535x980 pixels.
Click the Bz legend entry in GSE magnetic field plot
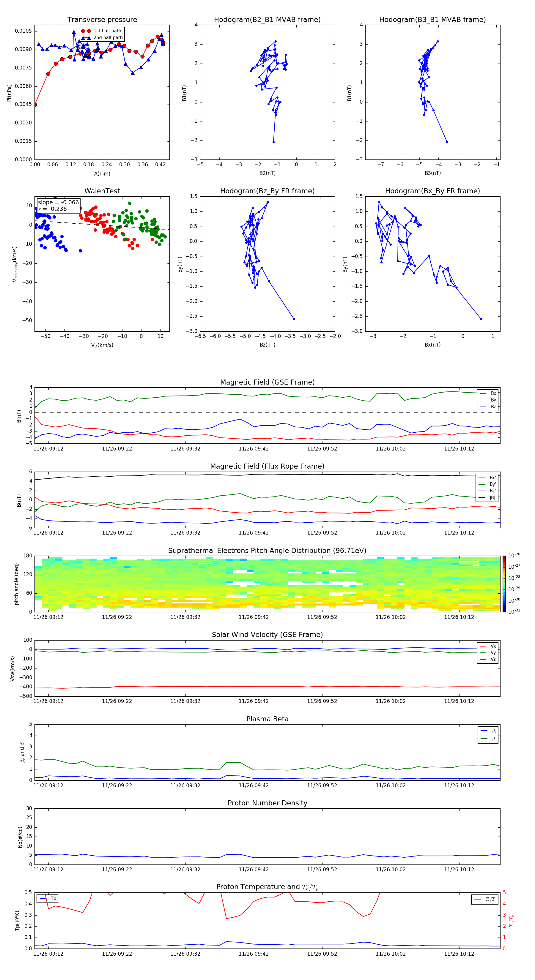click(488, 407)
